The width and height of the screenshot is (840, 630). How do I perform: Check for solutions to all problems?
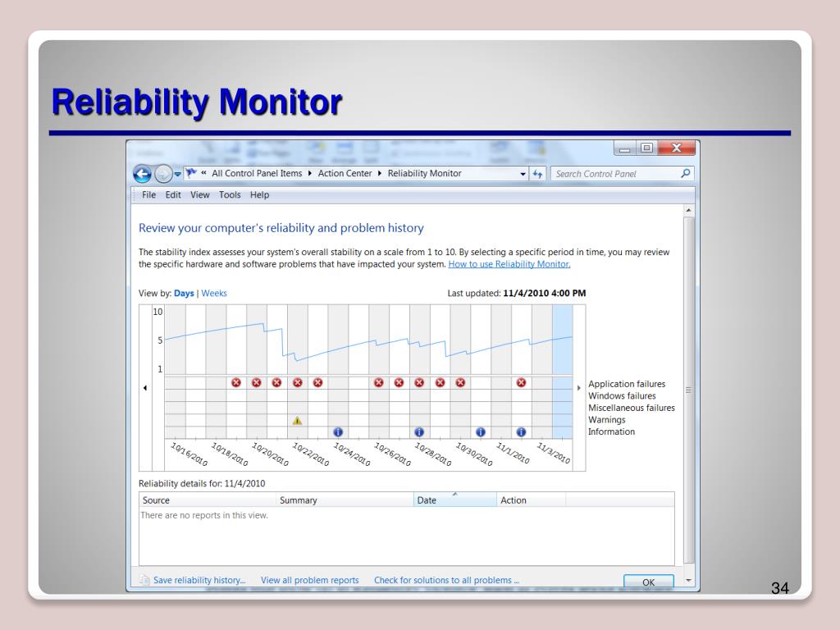point(446,580)
